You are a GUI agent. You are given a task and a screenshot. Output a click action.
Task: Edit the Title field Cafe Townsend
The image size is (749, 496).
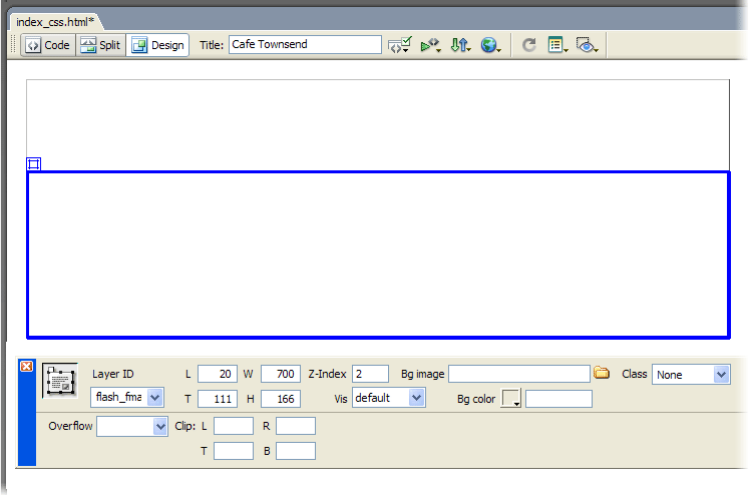coord(305,44)
